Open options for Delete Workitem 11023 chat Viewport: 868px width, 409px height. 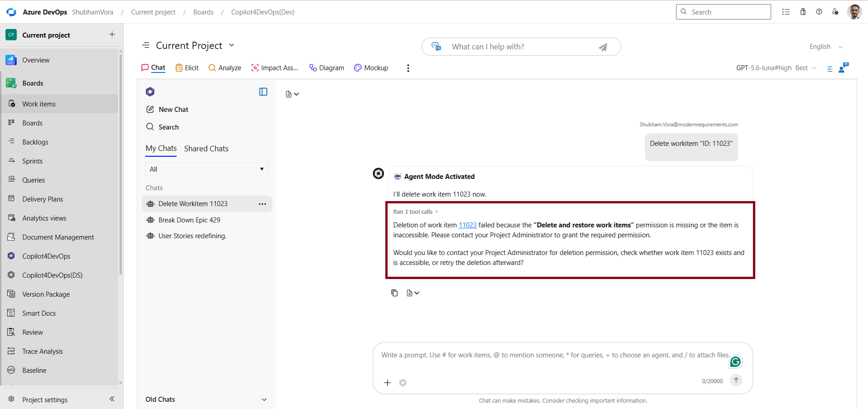click(262, 204)
